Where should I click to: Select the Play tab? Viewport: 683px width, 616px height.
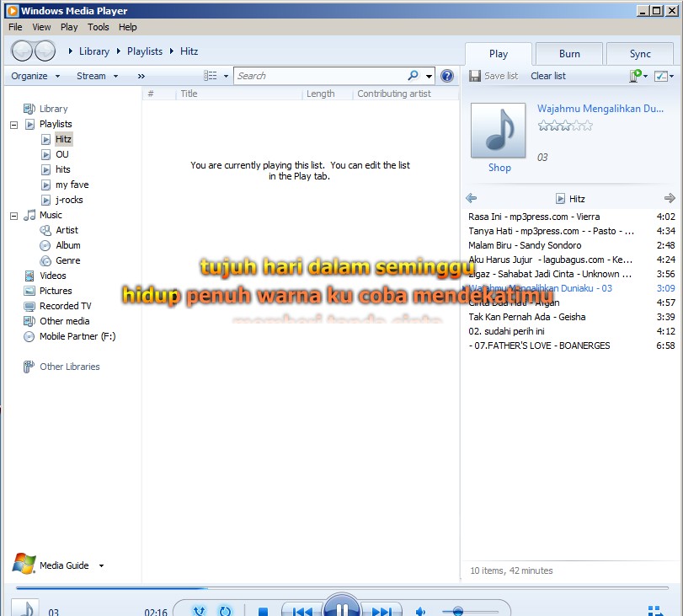coord(499,54)
